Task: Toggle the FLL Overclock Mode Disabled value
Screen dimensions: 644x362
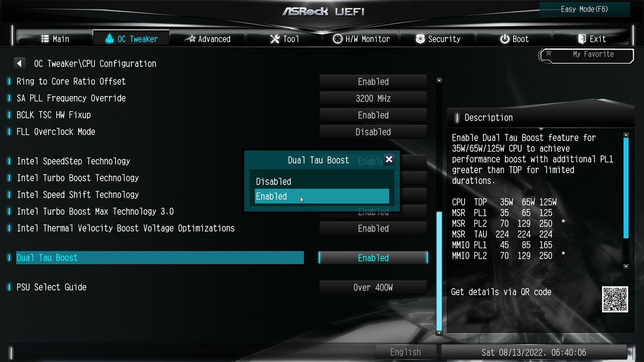Action: (x=373, y=132)
